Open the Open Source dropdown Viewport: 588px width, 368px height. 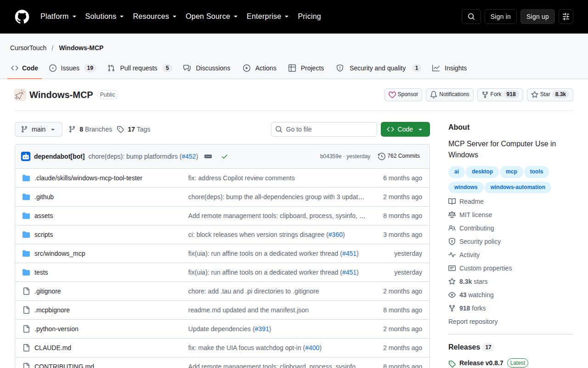(x=212, y=17)
